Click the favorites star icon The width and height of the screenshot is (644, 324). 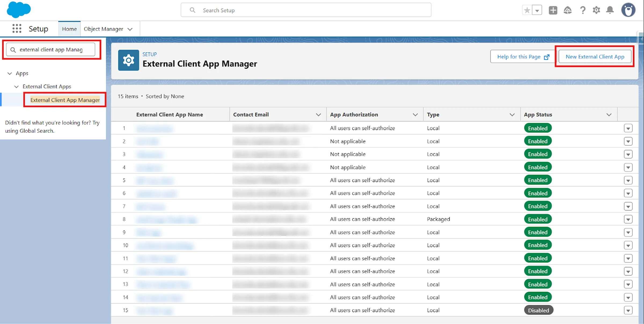pos(527,10)
